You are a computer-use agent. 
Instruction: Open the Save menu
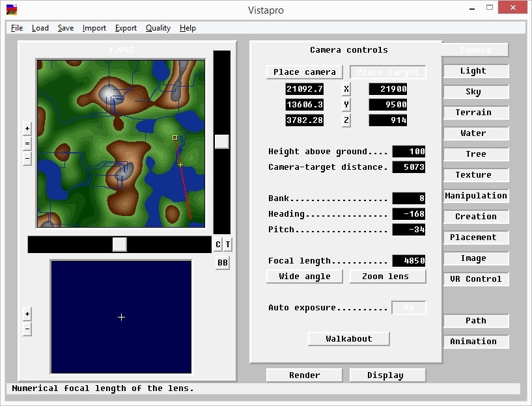coord(66,28)
